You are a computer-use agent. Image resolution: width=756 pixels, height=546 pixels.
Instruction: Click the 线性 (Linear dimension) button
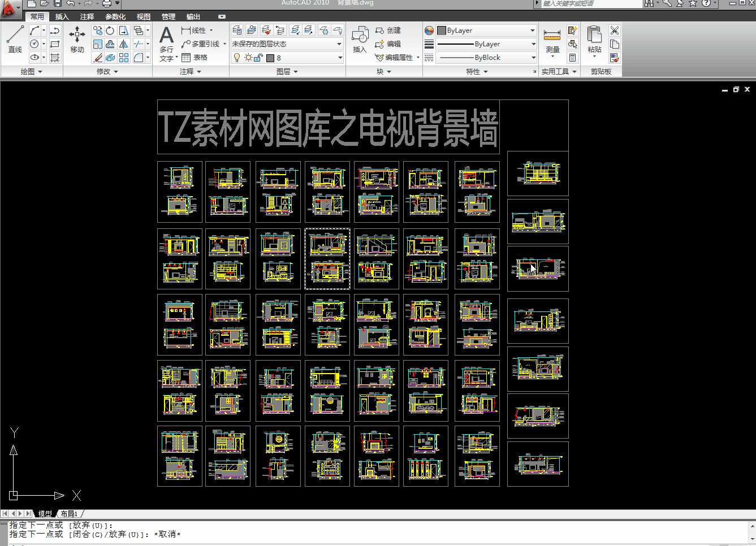197,31
